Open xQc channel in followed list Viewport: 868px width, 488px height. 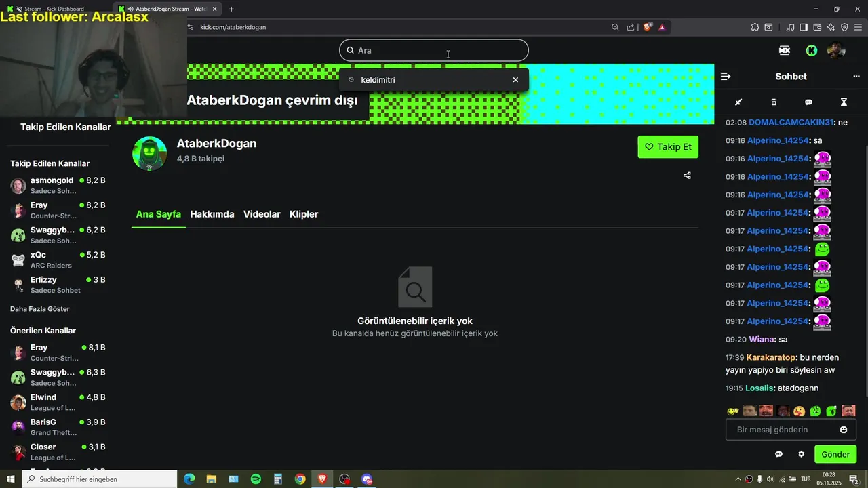coord(58,260)
